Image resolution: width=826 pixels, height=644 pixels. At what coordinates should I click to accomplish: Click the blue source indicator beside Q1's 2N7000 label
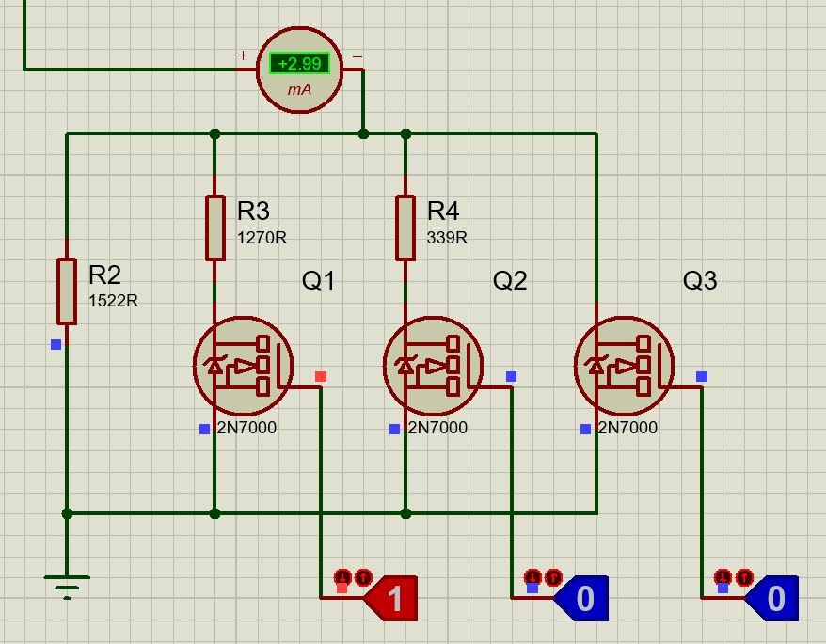click(x=205, y=429)
